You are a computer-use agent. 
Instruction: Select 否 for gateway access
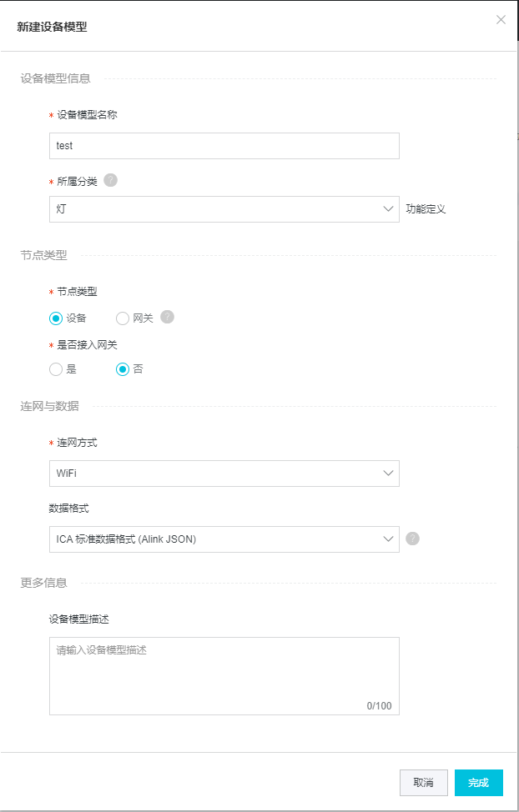click(122, 368)
